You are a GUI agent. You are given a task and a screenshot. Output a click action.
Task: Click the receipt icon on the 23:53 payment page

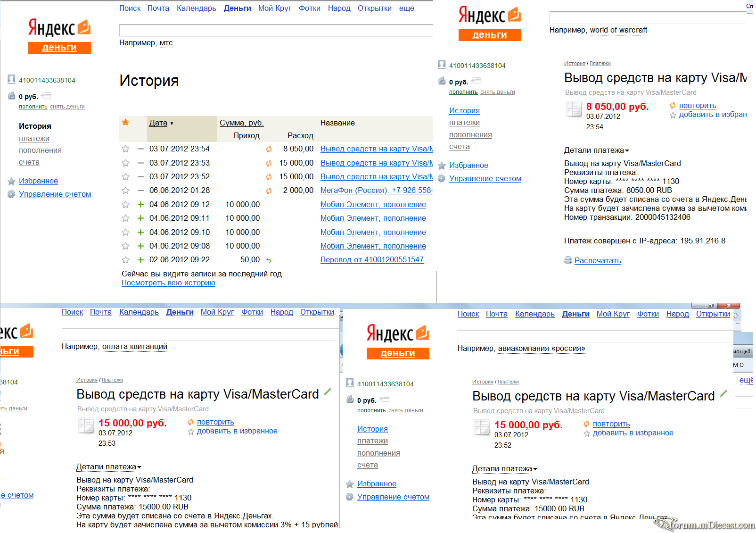click(86, 425)
